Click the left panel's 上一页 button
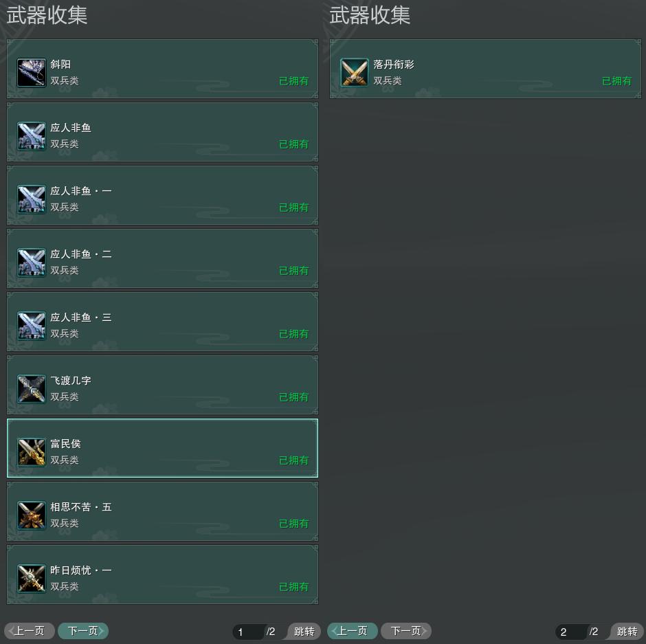 pyautogui.click(x=30, y=631)
